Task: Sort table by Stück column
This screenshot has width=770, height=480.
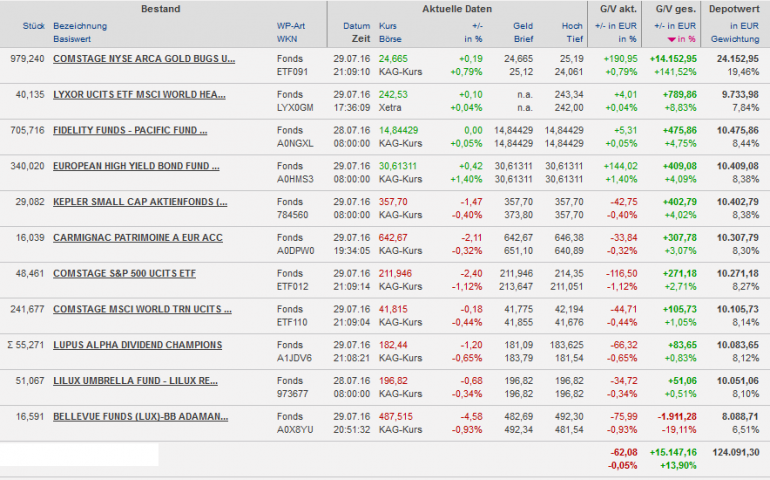Action: click(33, 24)
